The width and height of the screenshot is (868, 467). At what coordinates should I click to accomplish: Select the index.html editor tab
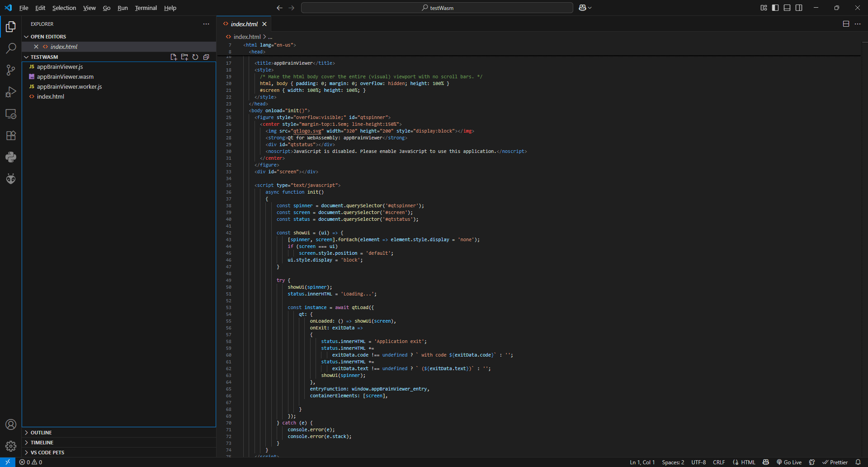[244, 24]
